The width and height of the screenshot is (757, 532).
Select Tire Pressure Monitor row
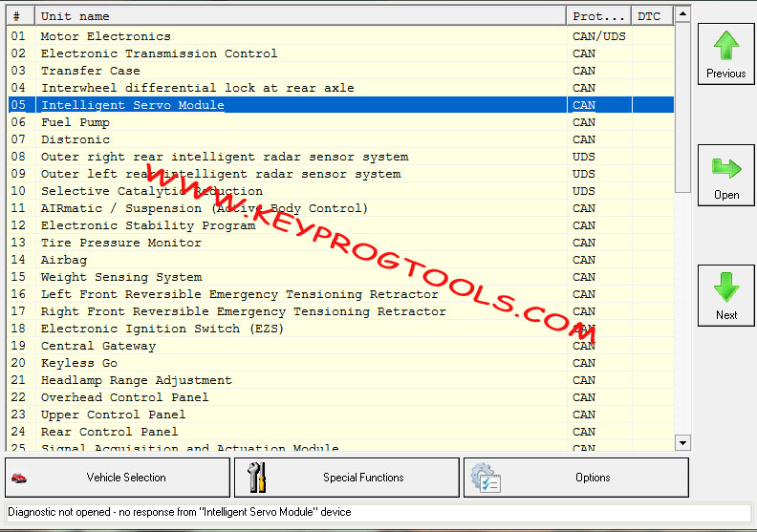point(120,243)
